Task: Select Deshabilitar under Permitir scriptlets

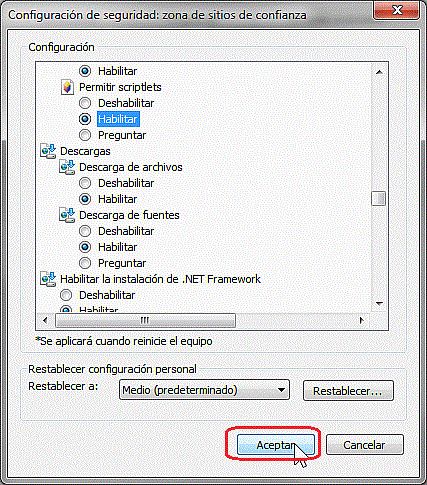Action: [85, 103]
